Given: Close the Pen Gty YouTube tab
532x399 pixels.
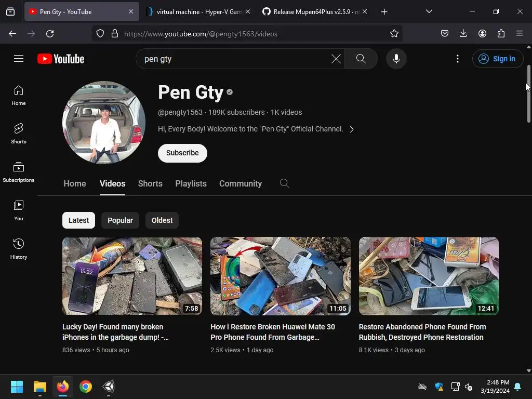Looking at the screenshot, I should (131, 12).
